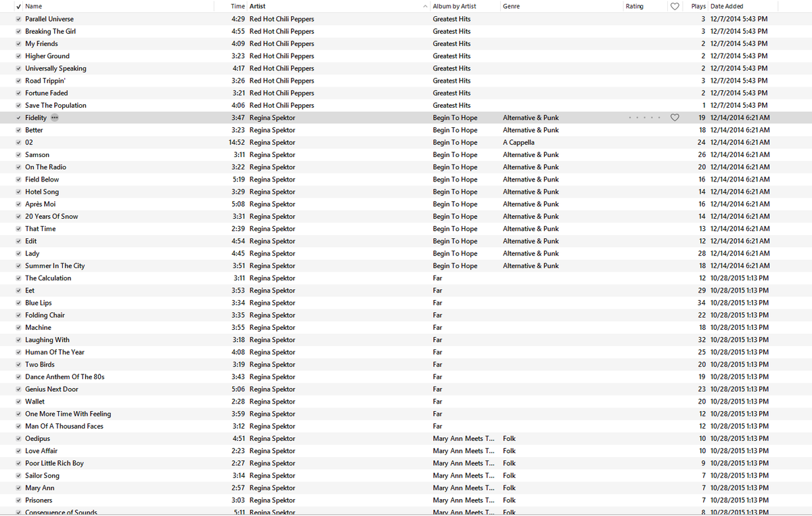Viewport: 812px width, 516px height.
Task: Love the song Fidelity with its heart icon
Action: click(674, 118)
